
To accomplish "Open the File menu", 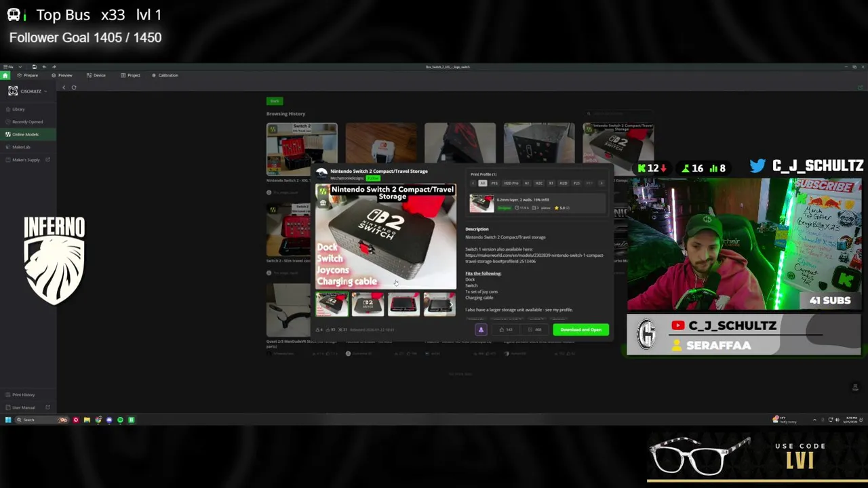I will 8,67.
